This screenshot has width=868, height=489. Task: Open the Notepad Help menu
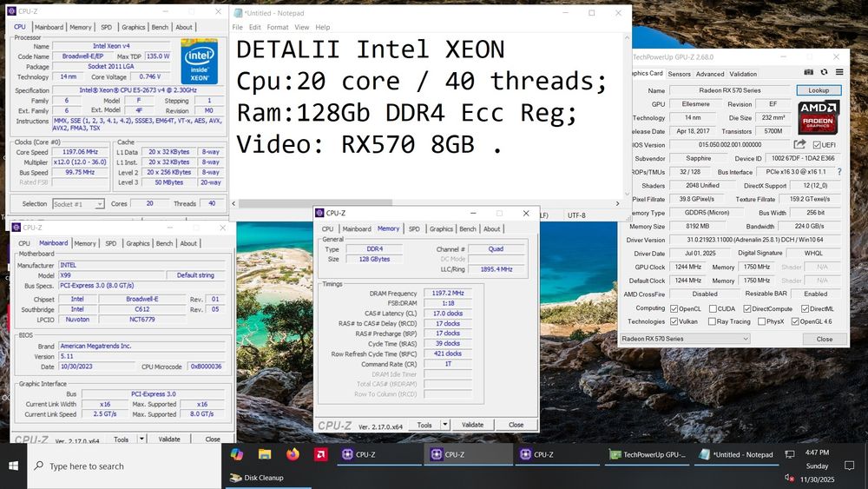(x=323, y=27)
